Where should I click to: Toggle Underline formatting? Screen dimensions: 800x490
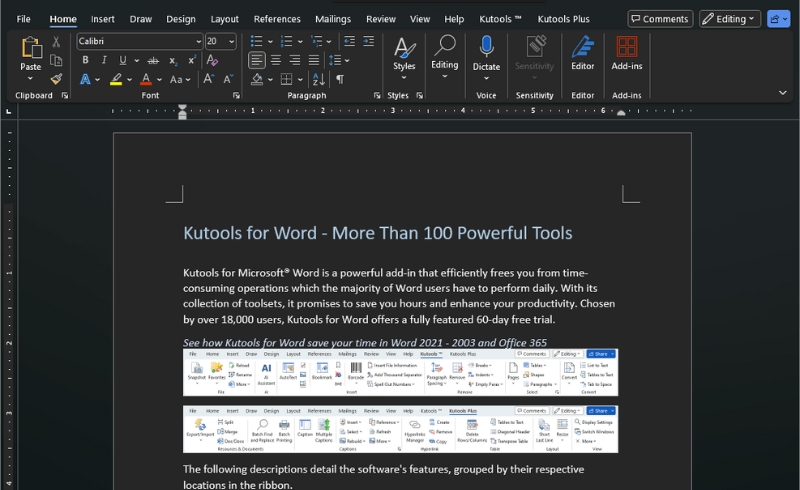[122, 60]
